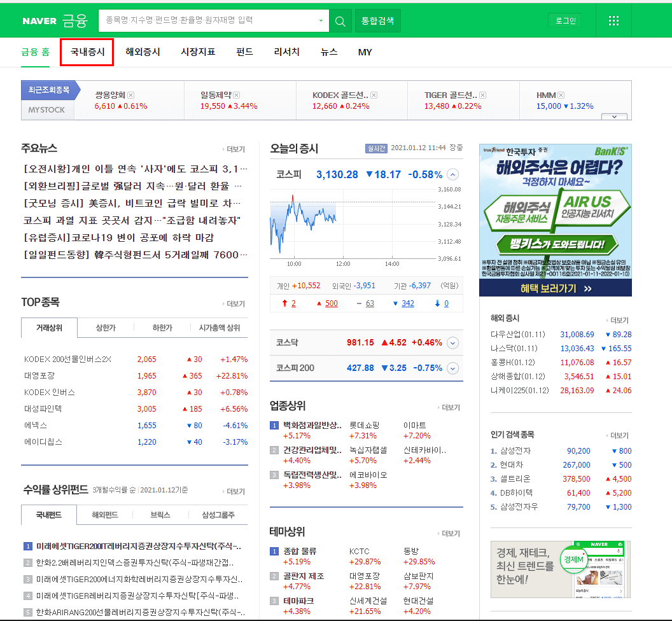The width and height of the screenshot is (672, 621).
Task: Switch to the 해외펀드 tab
Action: pos(105,515)
